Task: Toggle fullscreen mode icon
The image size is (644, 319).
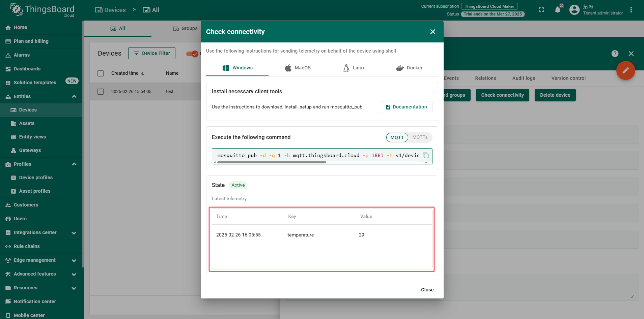Action: tap(541, 10)
